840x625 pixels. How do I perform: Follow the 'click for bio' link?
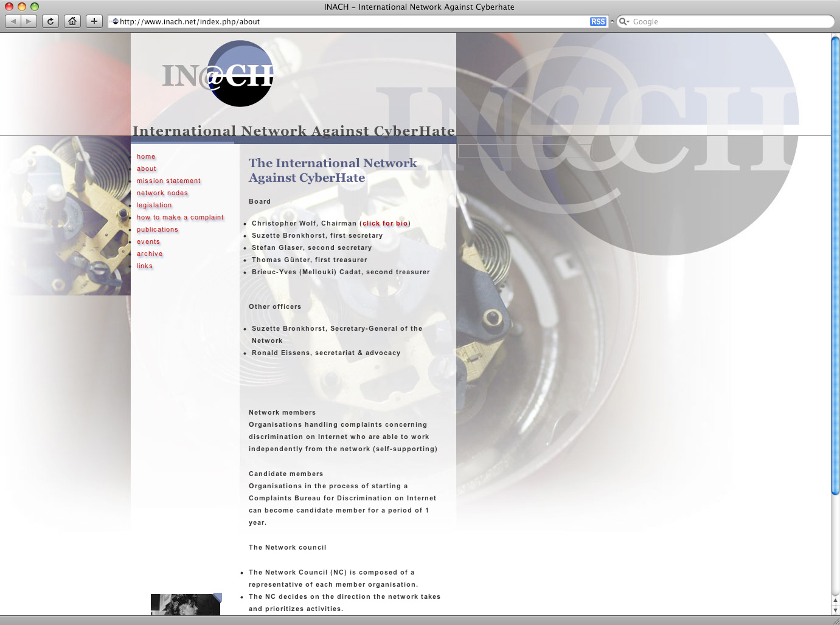pyautogui.click(x=385, y=224)
